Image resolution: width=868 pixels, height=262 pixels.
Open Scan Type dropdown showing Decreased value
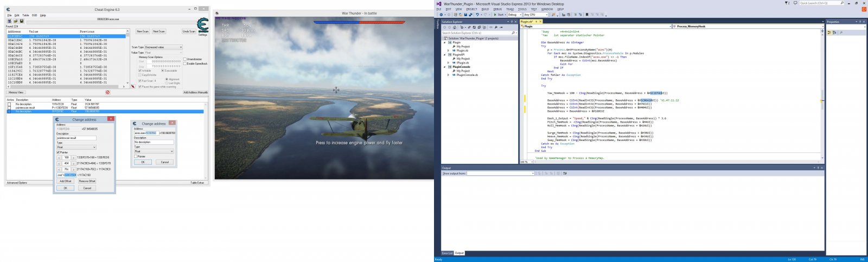coord(163,47)
